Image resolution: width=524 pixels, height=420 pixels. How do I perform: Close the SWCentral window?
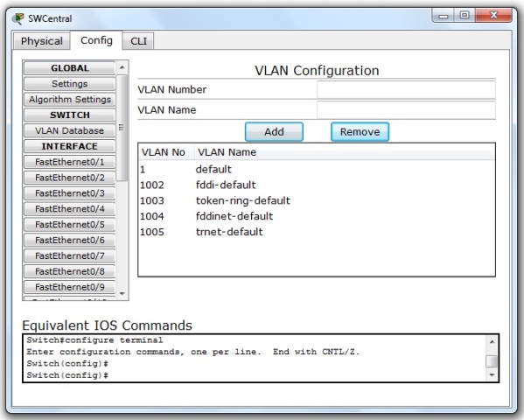point(493,16)
